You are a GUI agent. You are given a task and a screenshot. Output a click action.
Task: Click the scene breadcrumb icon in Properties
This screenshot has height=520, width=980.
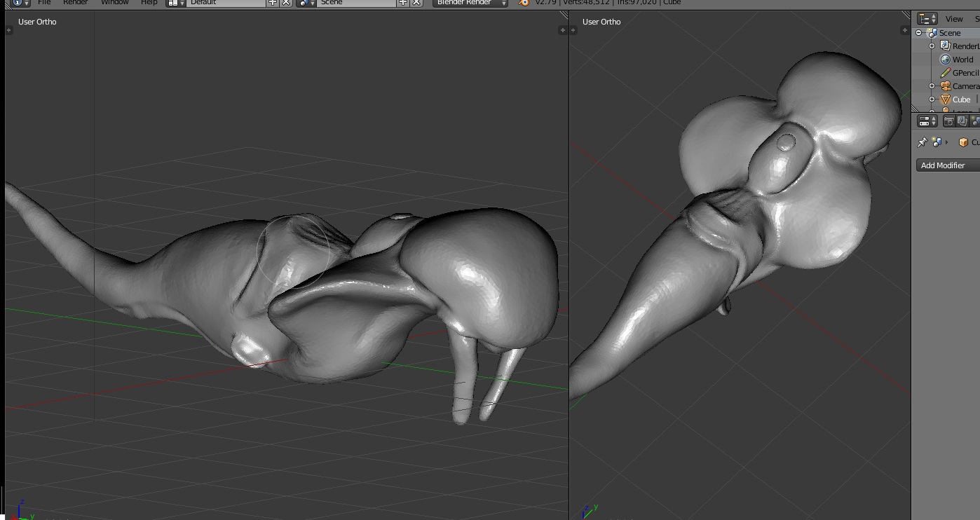point(937,142)
